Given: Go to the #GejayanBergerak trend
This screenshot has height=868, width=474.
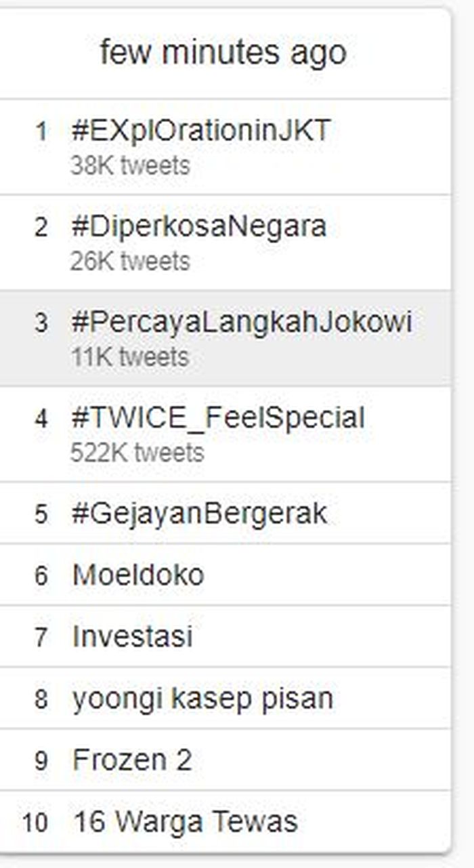Looking at the screenshot, I should click(x=199, y=514).
